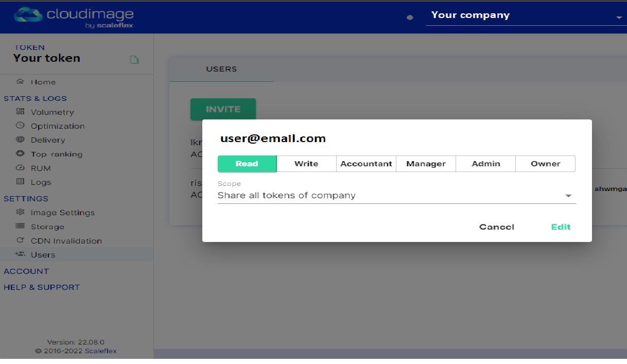Go to CDN Invalidation page
The image size is (627, 364).
click(66, 240)
